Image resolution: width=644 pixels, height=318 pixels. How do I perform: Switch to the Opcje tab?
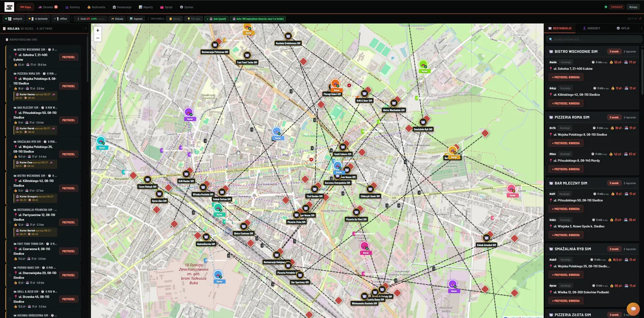point(623,29)
